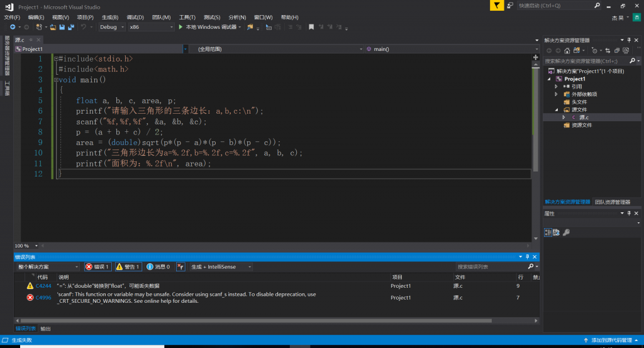644x348 pixels.
Task: Click the Undo arrow icon
Action: 84,27
